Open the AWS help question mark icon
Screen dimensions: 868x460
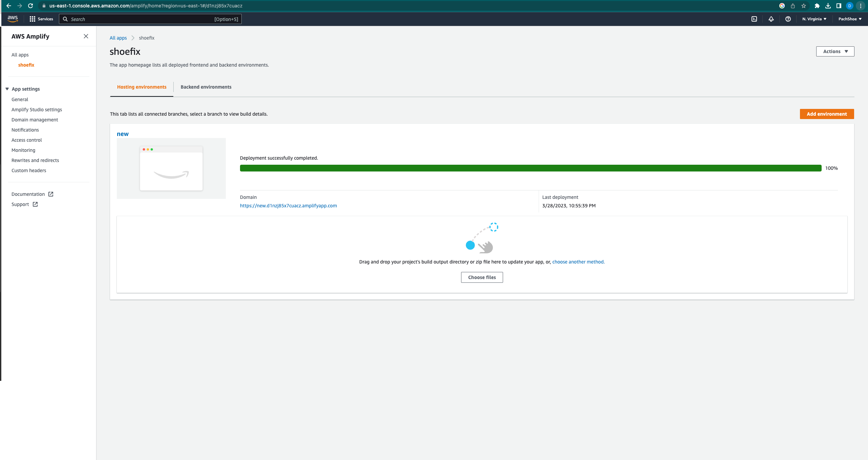pos(788,19)
